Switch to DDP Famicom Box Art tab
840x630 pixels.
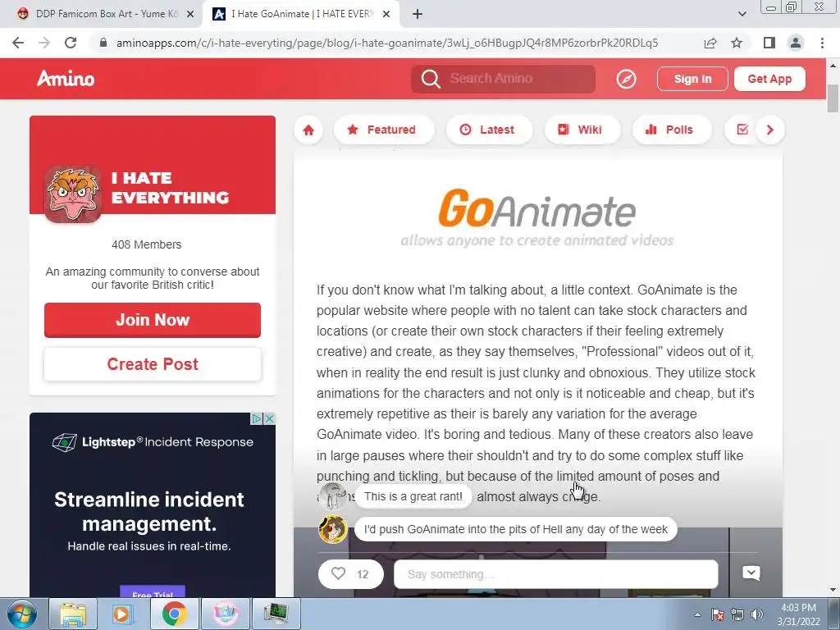click(x=105, y=14)
